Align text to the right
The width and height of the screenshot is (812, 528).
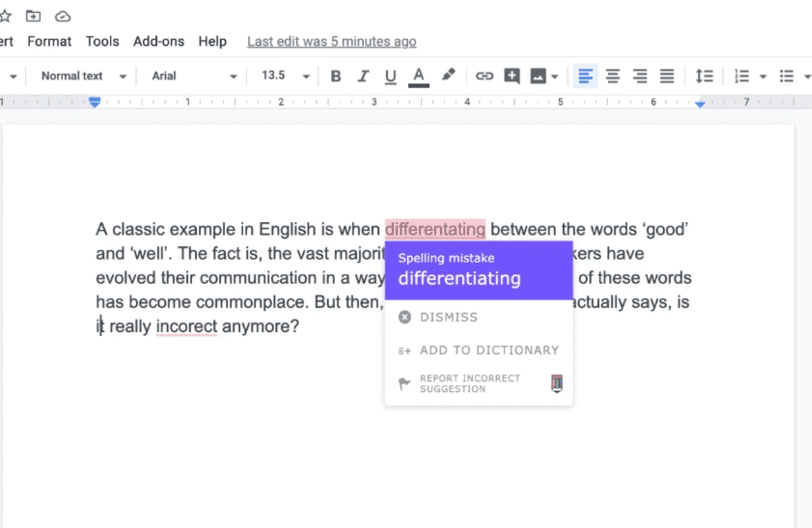pyautogui.click(x=640, y=77)
